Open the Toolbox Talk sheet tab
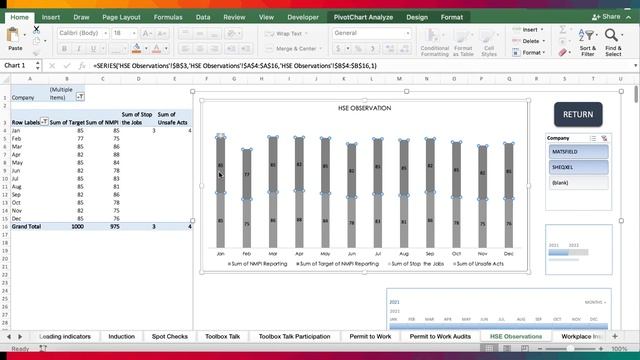 222,336
